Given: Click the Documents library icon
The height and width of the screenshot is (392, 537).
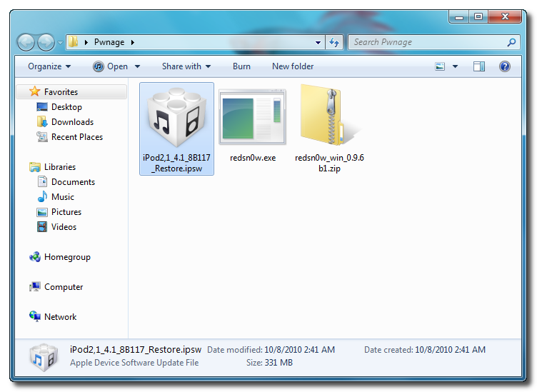Looking at the screenshot, I should pyautogui.click(x=42, y=181).
